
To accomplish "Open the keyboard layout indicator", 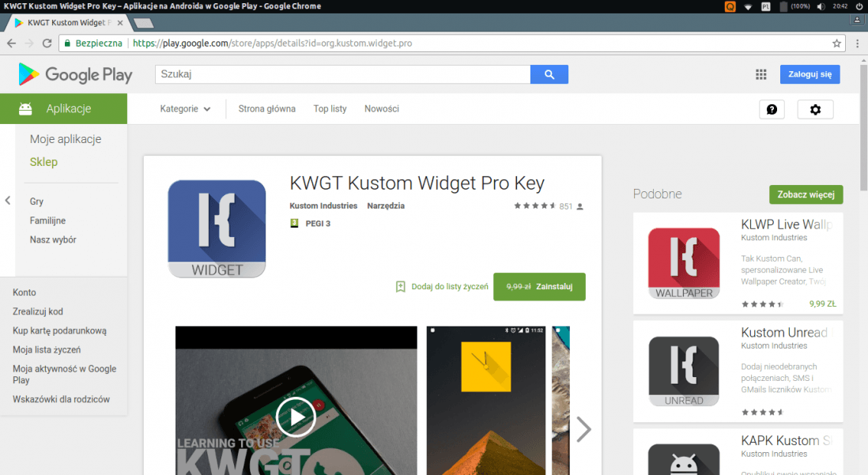I will coord(765,6).
